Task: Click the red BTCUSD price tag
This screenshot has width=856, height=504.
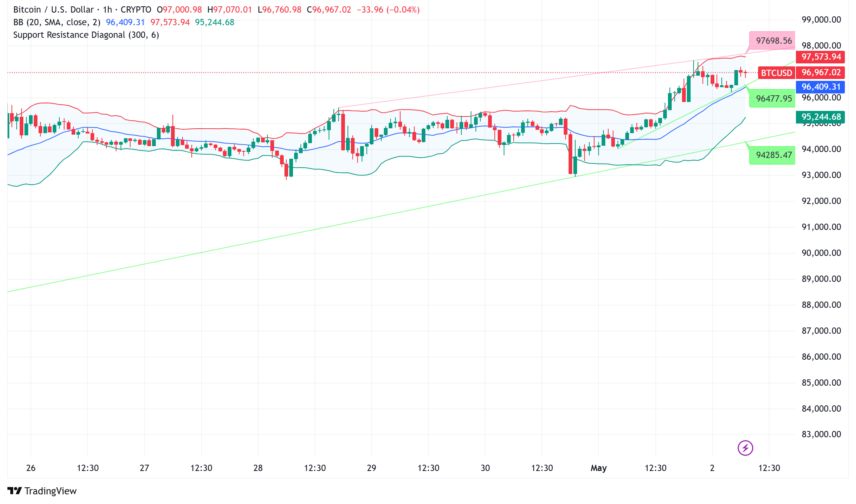Action: pyautogui.click(x=776, y=73)
